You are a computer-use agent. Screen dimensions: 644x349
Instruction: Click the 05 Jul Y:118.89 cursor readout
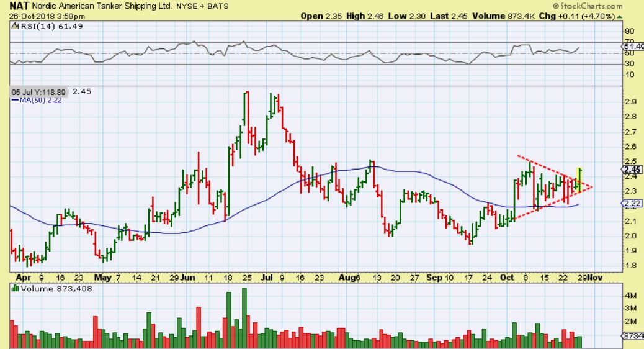pyautogui.click(x=38, y=92)
